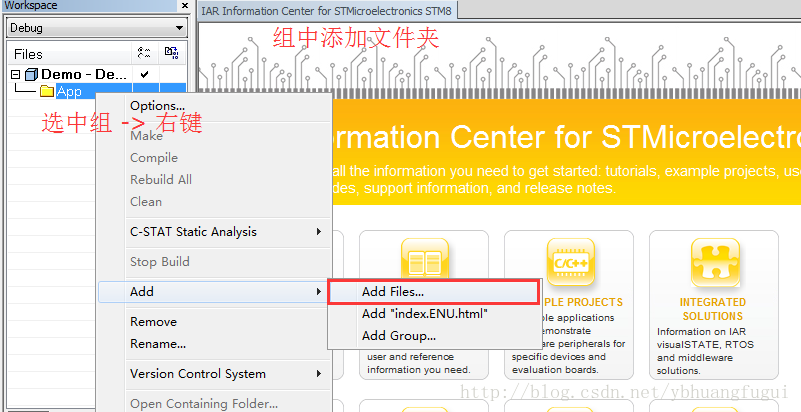Open C-STAT Static Analysis submenu
The image size is (801, 412).
coord(214,232)
